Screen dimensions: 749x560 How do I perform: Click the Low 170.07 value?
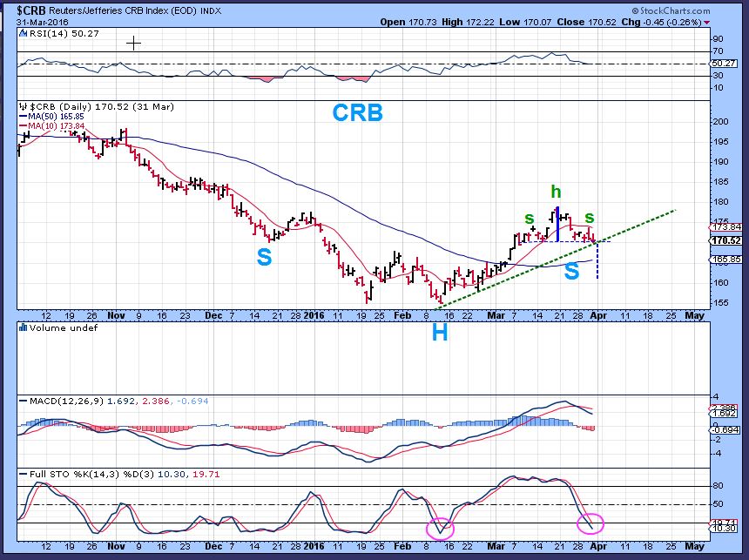point(525,22)
